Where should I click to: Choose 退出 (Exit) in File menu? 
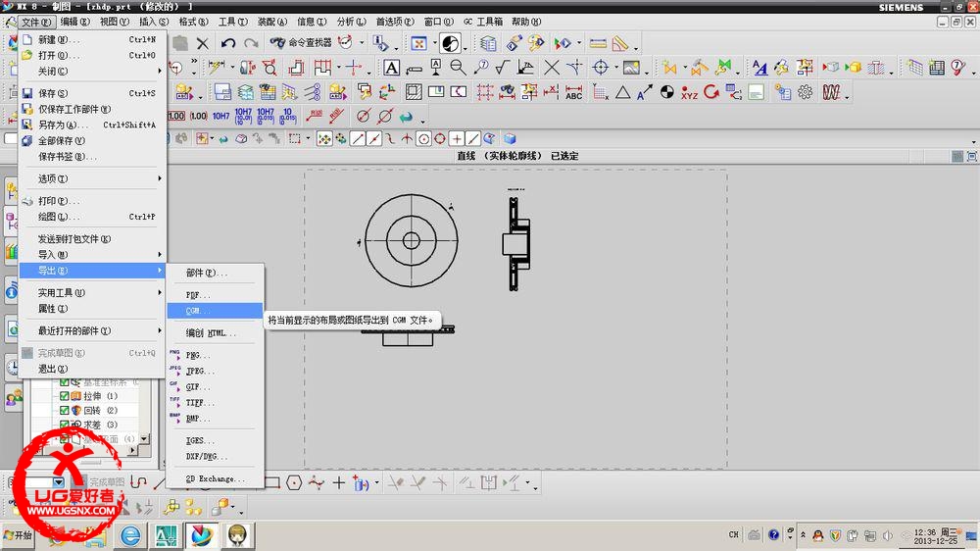(x=93, y=369)
